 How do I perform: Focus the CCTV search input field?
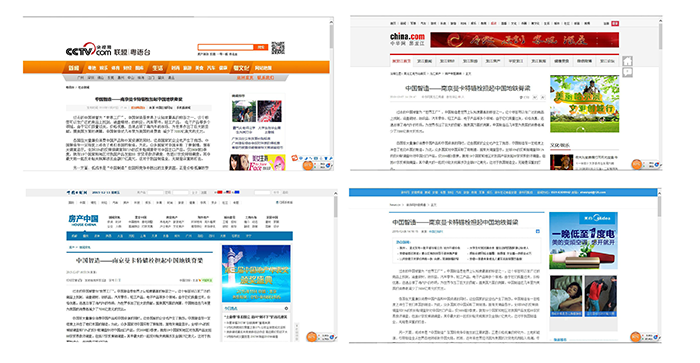pos(226,47)
